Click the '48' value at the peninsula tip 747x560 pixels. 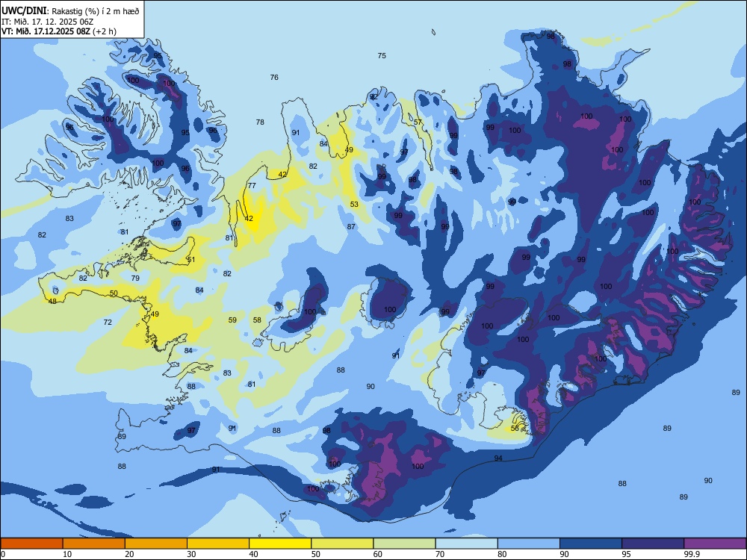52,302
